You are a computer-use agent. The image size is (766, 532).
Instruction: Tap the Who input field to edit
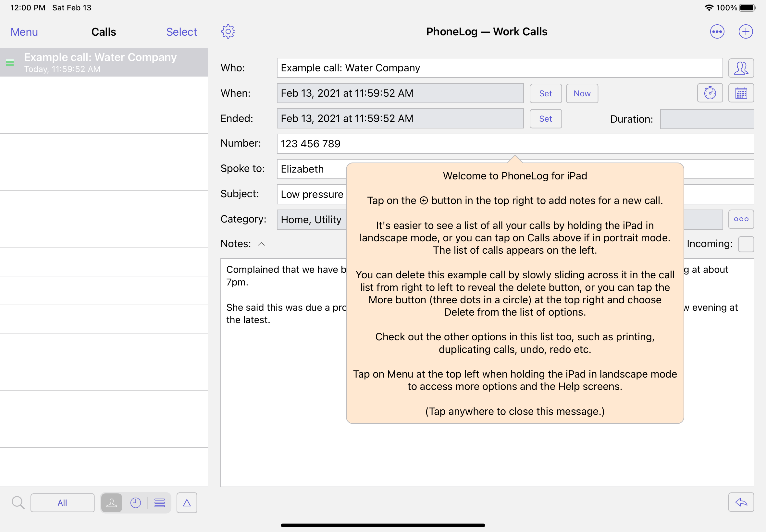click(500, 68)
